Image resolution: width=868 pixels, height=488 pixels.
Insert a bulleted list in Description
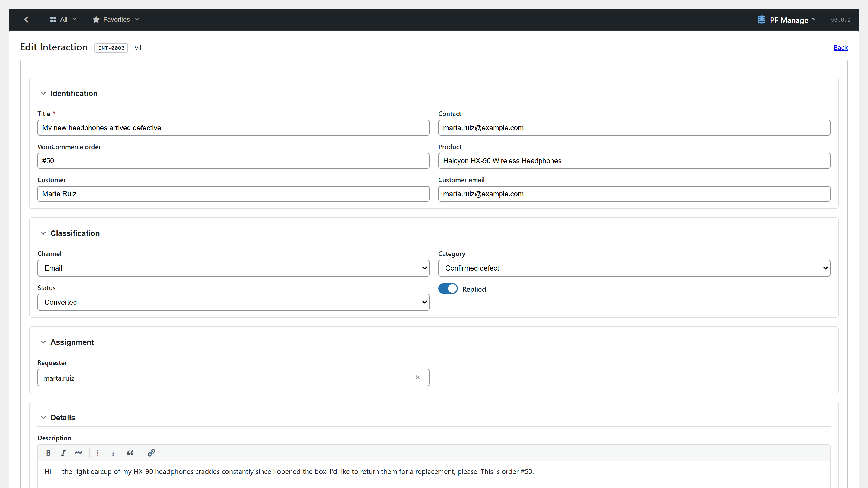(100, 453)
